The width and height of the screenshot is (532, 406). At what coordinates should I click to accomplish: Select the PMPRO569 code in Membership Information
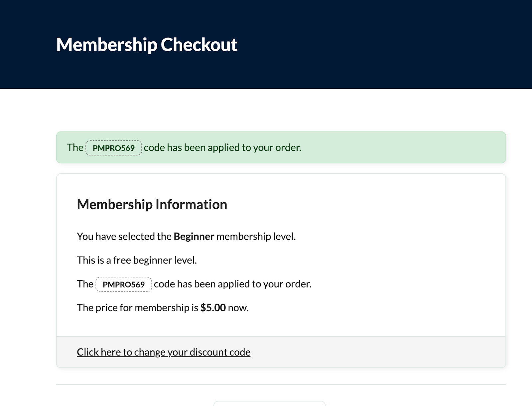tap(123, 284)
